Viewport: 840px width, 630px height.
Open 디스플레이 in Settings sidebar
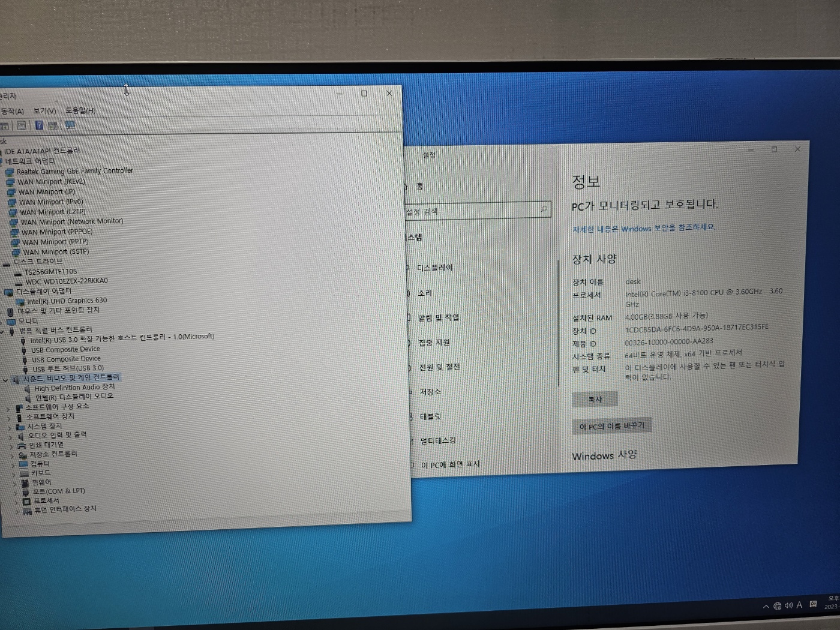point(435,268)
